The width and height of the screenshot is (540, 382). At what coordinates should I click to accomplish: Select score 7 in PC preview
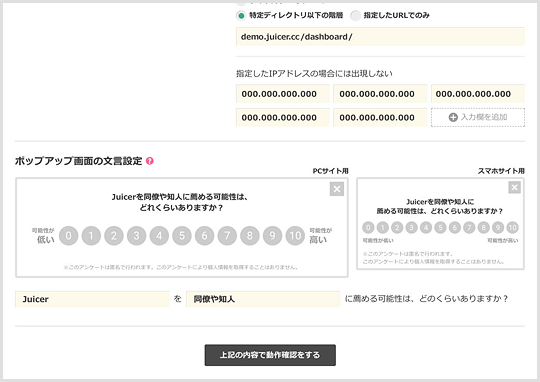point(227,236)
